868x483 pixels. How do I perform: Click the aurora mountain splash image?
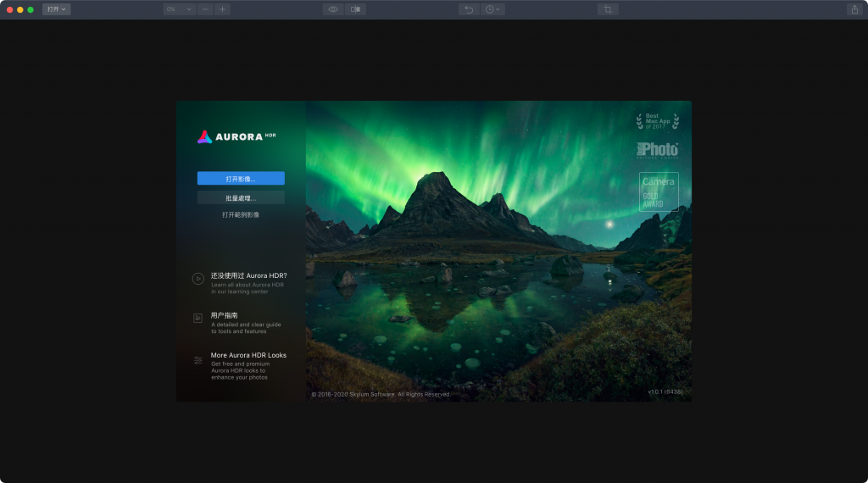(498, 251)
